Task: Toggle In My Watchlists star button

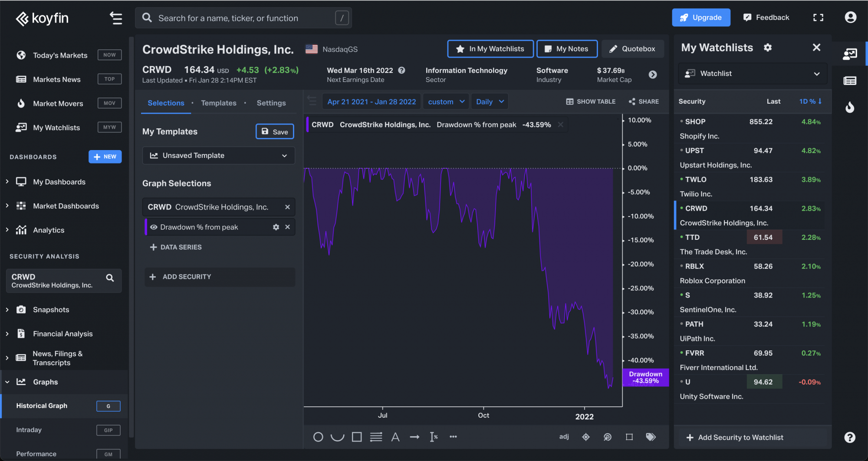Action: (490, 49)
